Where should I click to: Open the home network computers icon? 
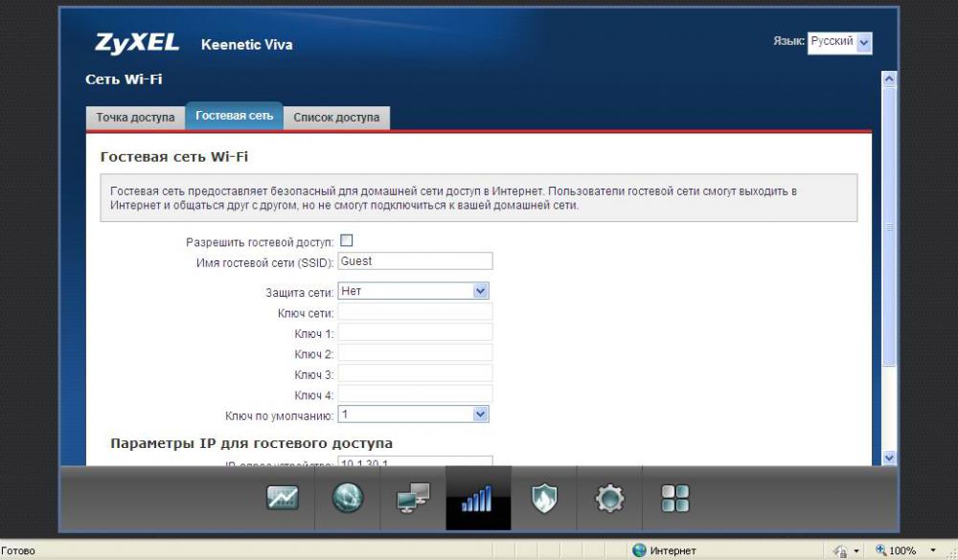[413, 498]
